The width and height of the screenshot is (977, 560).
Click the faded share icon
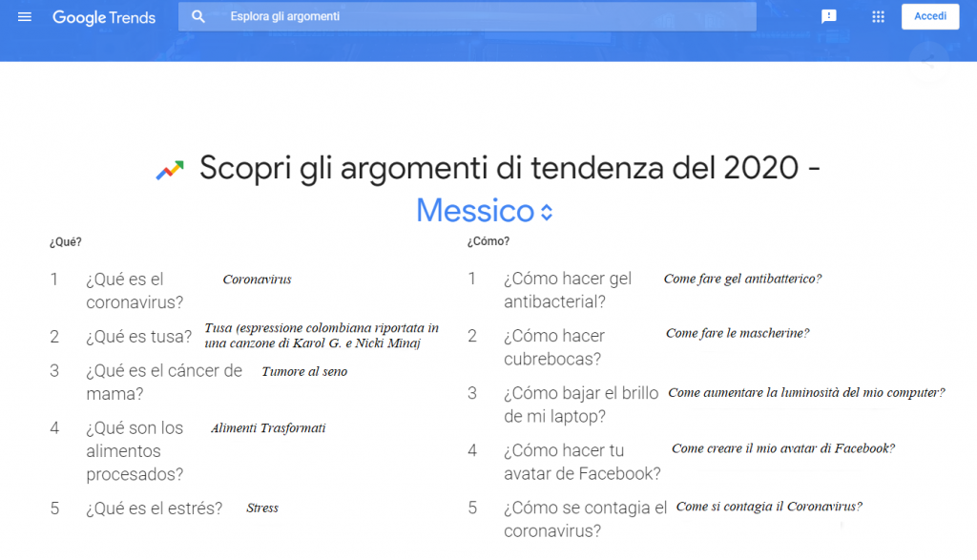926,62
